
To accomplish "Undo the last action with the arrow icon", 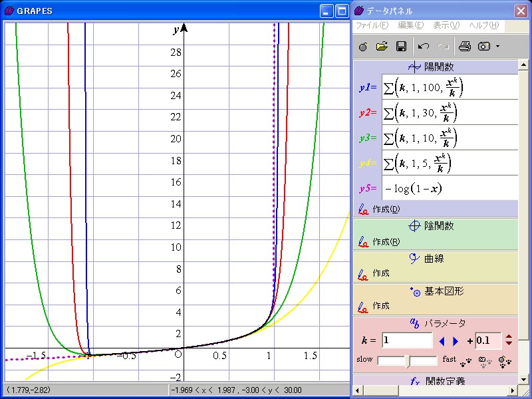I will click(x=424, y=47).
